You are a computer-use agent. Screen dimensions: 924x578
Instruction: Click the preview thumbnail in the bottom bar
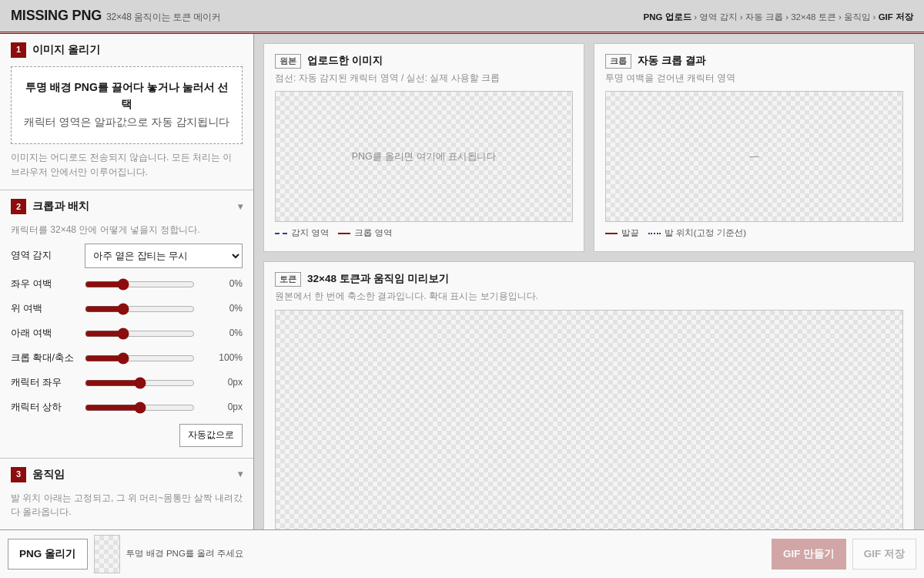(107, 554)
